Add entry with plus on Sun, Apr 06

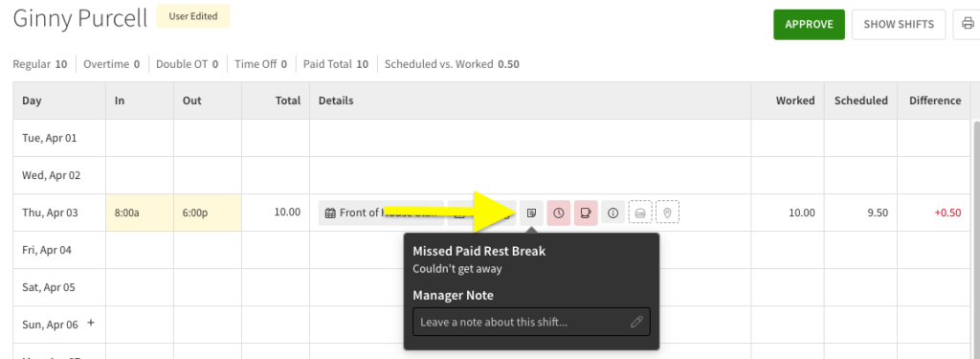pyautogui.click(x=91, y=324)
